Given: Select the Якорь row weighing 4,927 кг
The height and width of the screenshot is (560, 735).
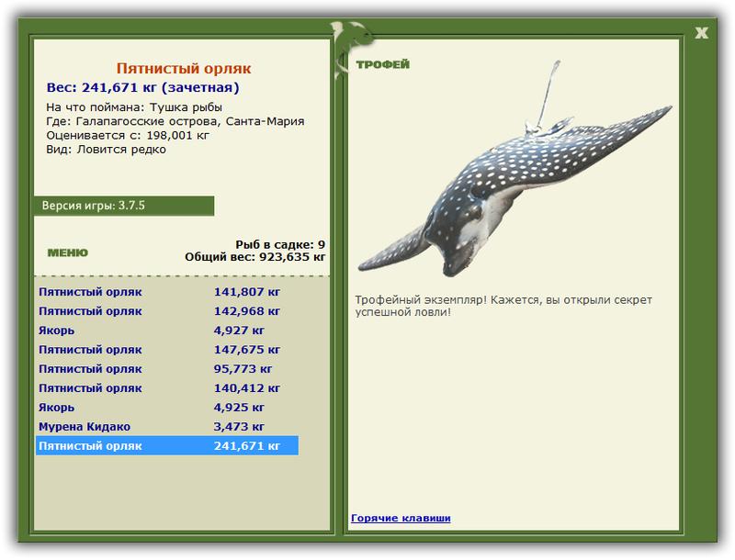Looking at the screenshot, I should (167, 330).
